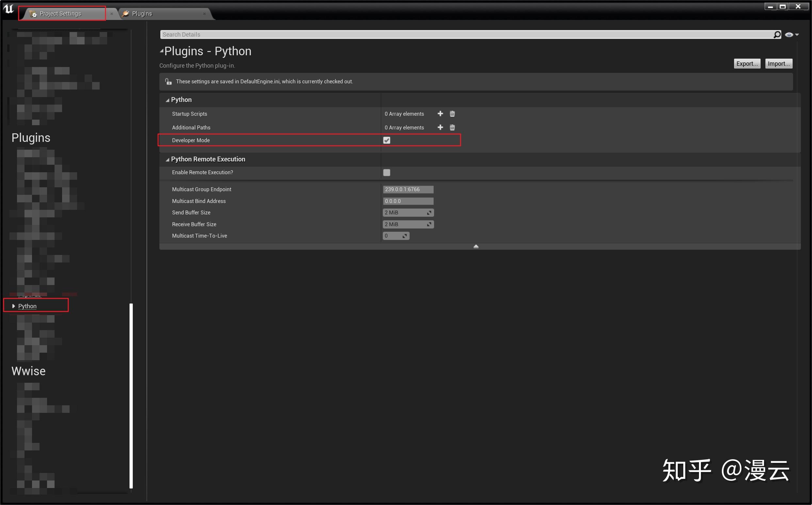The width and height of the screenshot is (812, 505).
Task: Adjust the Send Buffer Size stepper control
Action: [x=430, y=212]
